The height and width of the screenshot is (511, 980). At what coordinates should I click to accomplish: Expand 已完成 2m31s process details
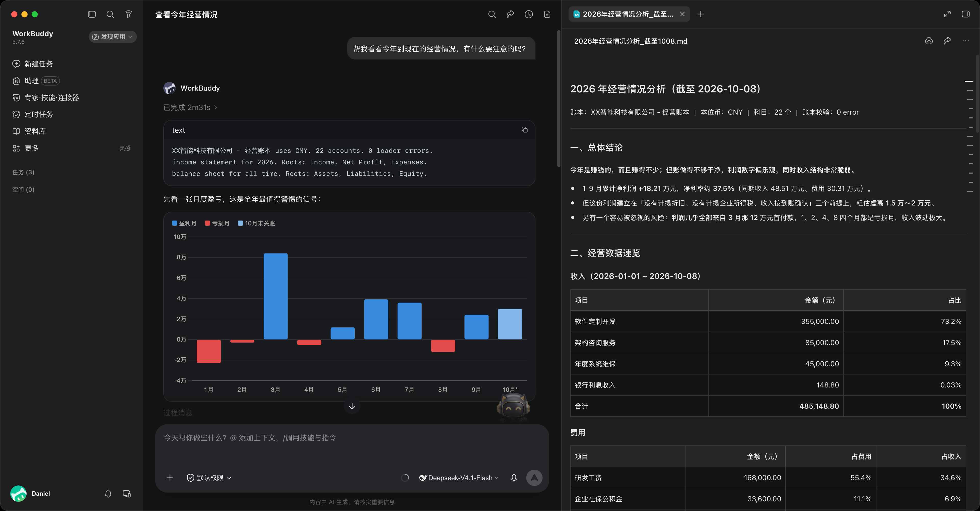click(x=190, y=107)
